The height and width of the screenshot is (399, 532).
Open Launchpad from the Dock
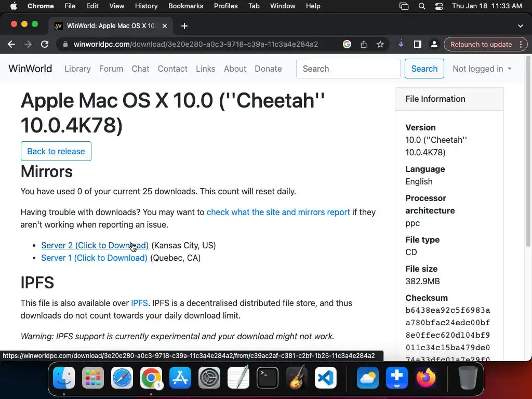93,378
